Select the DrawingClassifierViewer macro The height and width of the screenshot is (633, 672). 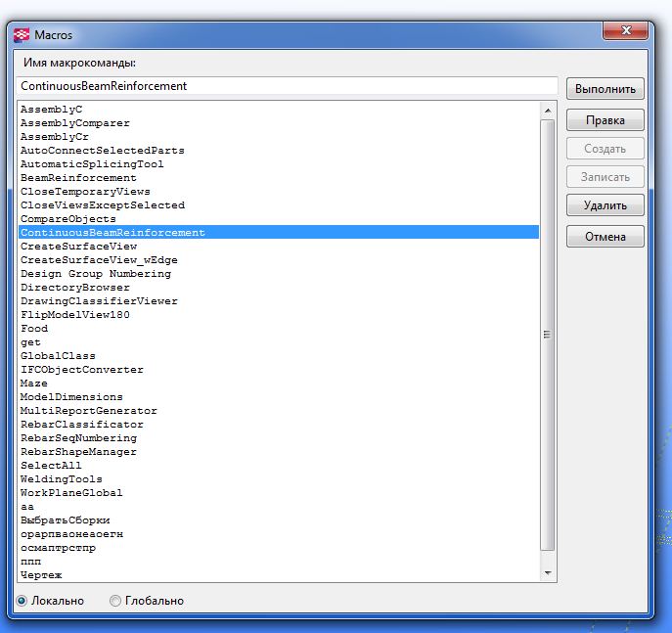point(99,301)
